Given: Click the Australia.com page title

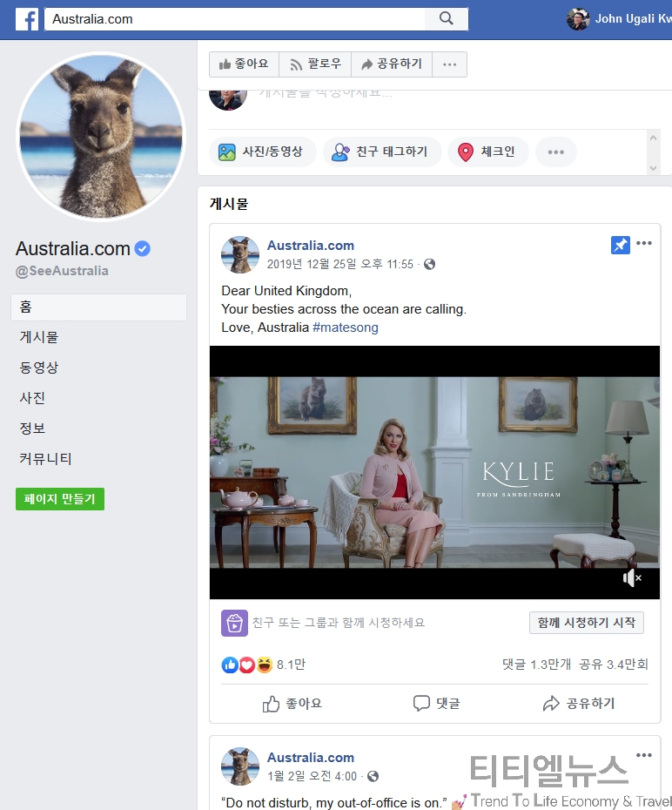Looking at the screenshot, I should (x=73, y=248).
